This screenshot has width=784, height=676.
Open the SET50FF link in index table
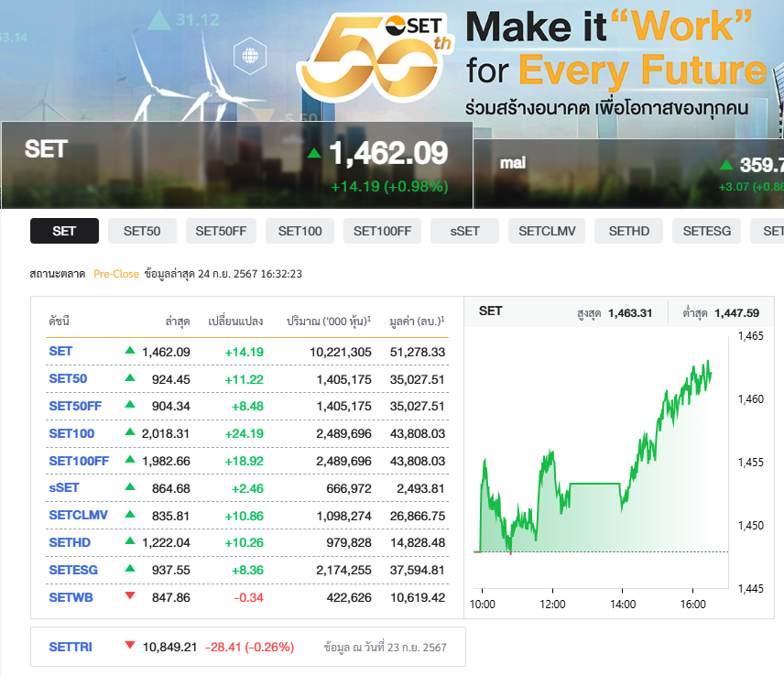point(75,406)
